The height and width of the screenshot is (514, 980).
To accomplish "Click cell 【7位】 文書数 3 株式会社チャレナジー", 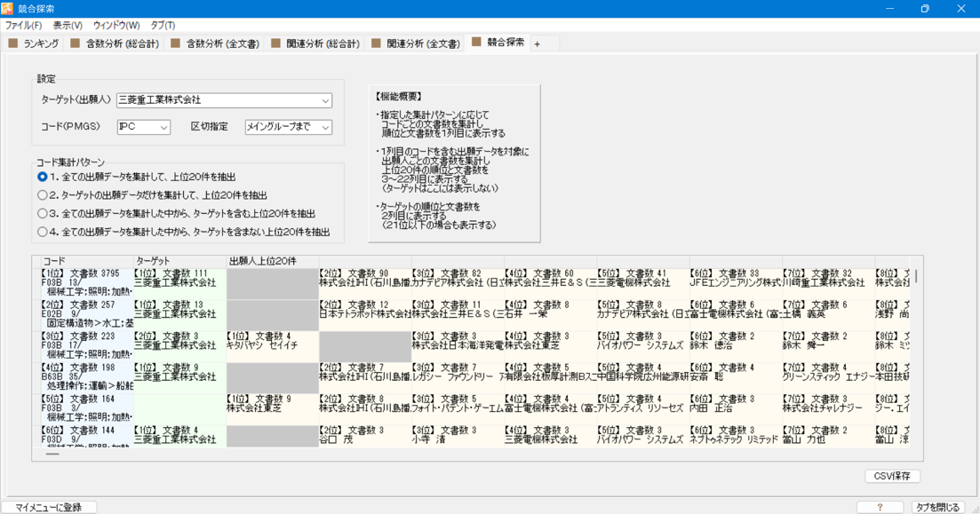I will (827, 408).
